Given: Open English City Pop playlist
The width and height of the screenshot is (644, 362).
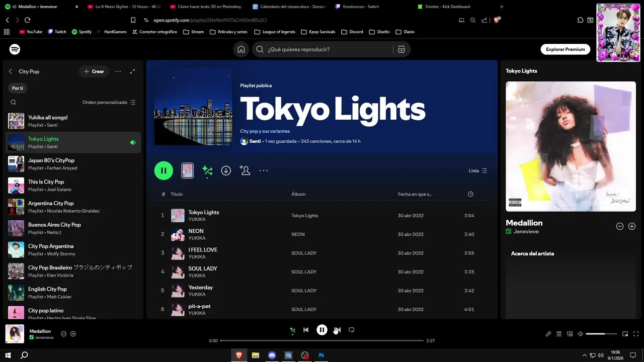Looking at the screenshot, I should pyautogui.click(x=73, y=293).
